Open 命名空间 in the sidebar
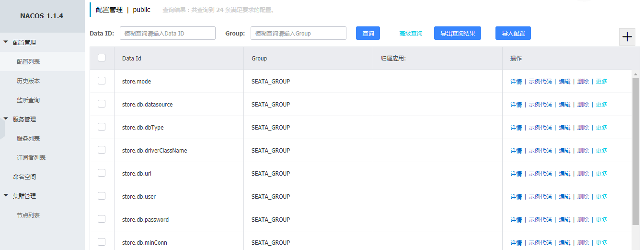The width and height of the screenshot is (644, 250). coord(24,177)
